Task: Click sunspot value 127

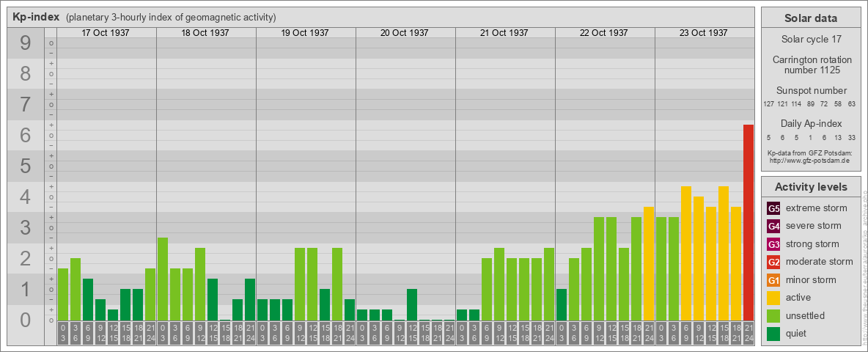Action: pos(768,104)
